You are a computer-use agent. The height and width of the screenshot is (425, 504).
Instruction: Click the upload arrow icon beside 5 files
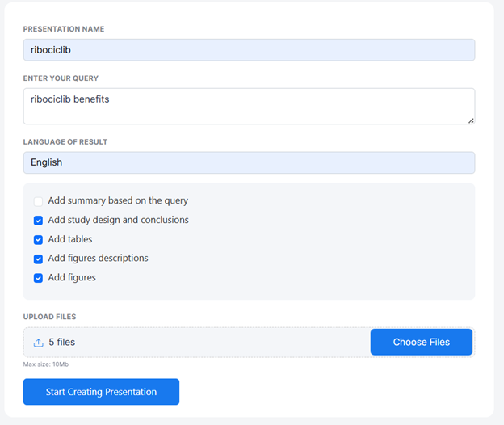click(x=38, y=343)
